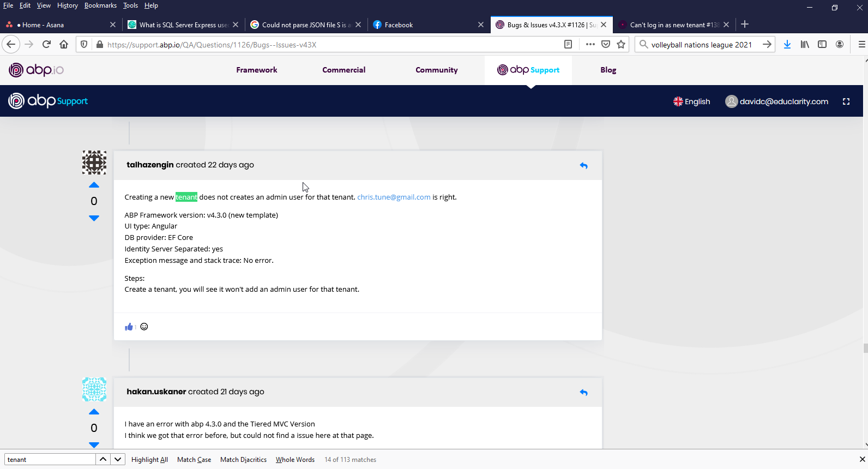The height and width of the screenshot is (469, 868).
Task: Enable Whole Words search option
Action: (x=295, y=460)
